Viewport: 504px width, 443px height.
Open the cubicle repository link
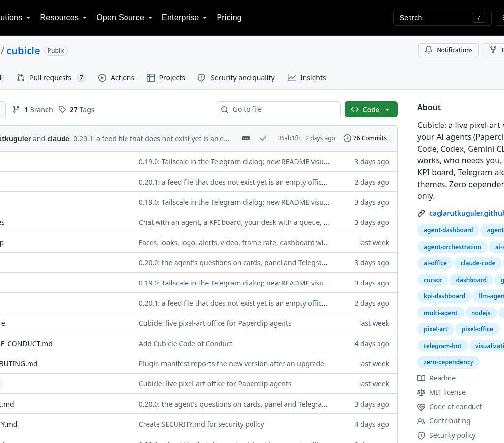23,51
